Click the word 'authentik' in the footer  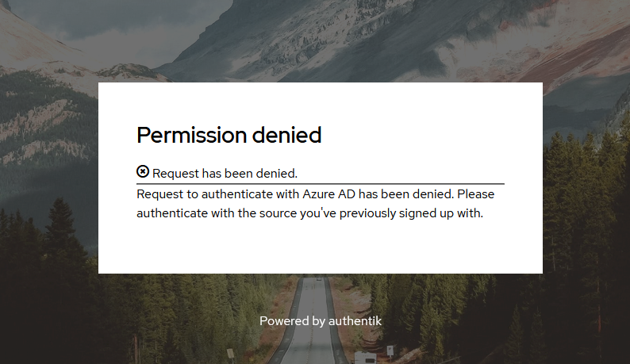355,321
